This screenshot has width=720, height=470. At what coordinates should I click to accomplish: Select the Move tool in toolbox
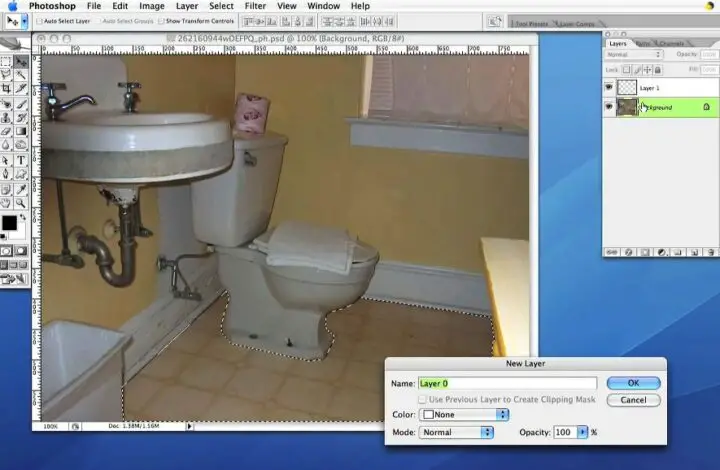pos(22,61)
